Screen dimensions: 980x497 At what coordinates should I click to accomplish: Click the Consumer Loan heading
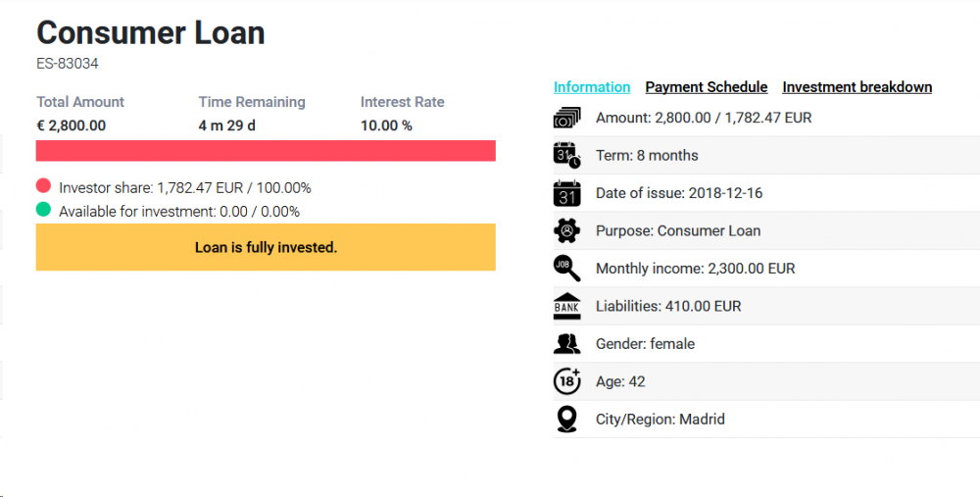(x=151, y=32)
